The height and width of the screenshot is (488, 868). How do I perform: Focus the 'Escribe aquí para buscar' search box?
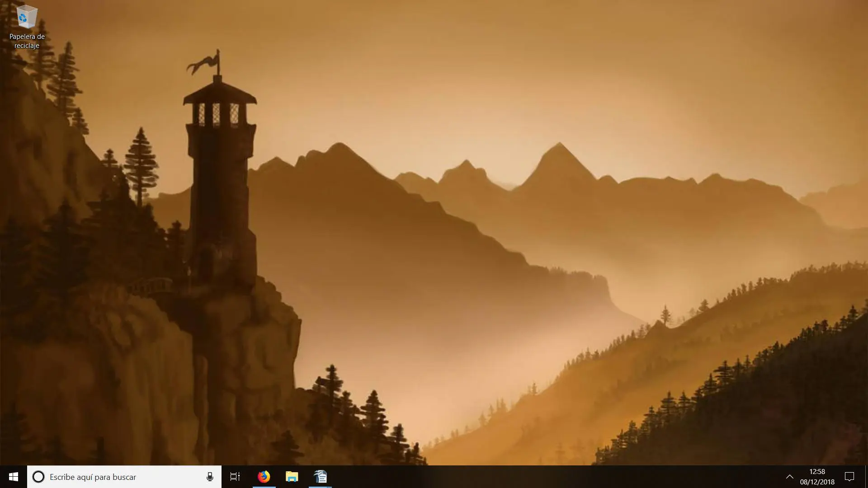click(124, 477)
